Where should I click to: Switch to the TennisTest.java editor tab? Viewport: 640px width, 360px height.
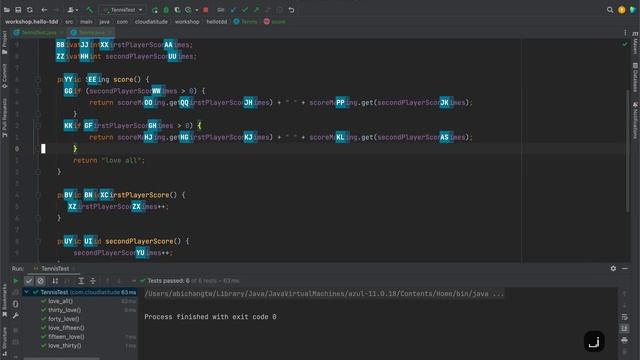coord(38,33)
